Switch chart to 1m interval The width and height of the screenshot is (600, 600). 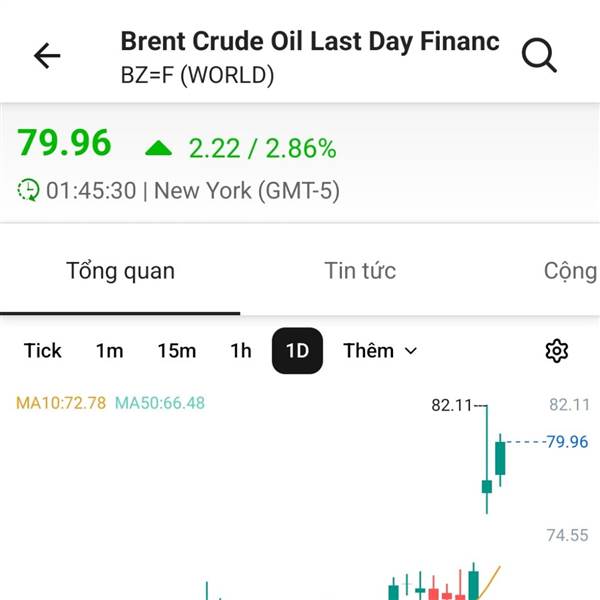tap(109, 351)
